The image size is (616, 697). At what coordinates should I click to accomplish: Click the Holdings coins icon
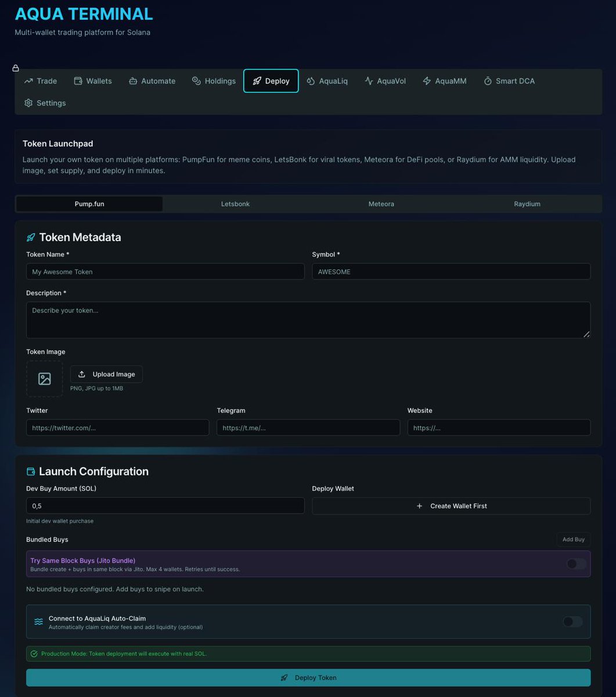(196, 81)
